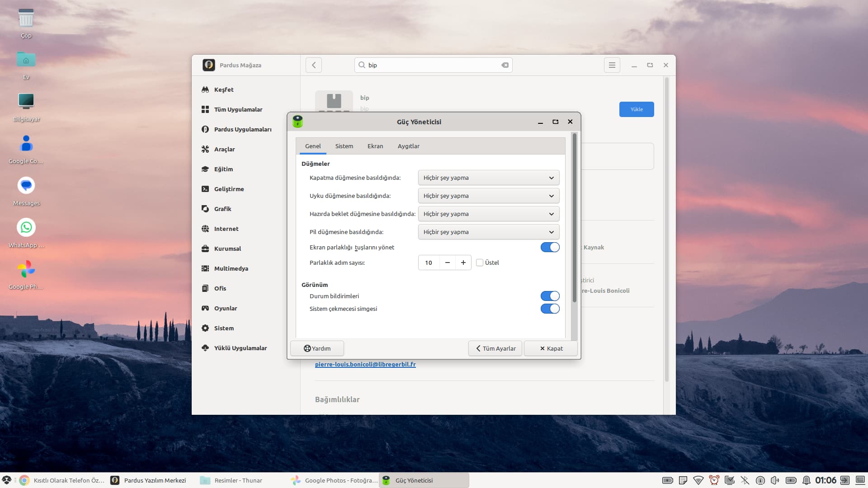This screenshot has height=488, width=868.
Task: Switch to the Ekran tab
Action: pyautogui.click(x=375, y=146)
